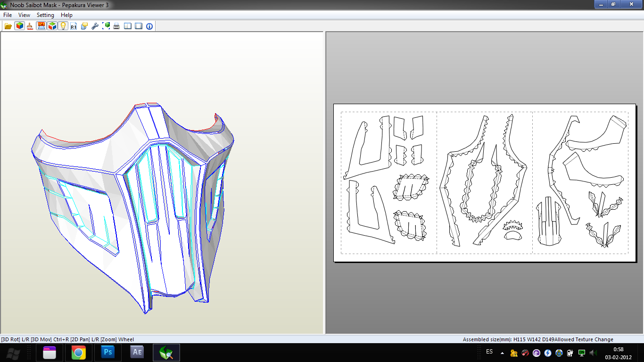Image resolution: width=644 pixels, height=362 pixels.
Task: Click the middle page mask outline pattern
Action: coord(484,181)
